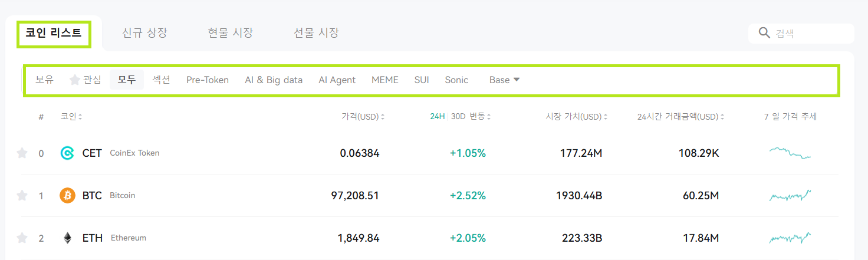Screen dimensions: 868x260
Task: Switch change period to 30D
Action: tap(458, 117)
